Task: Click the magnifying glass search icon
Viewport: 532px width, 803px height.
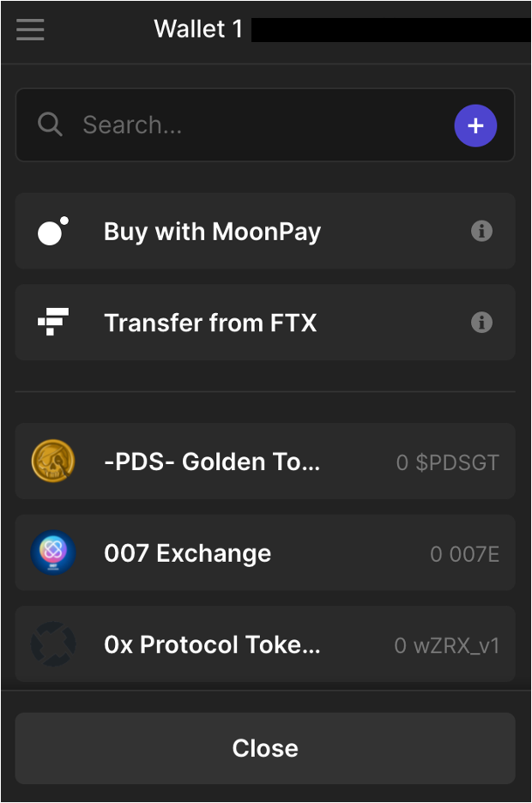Action: [51, 125]
